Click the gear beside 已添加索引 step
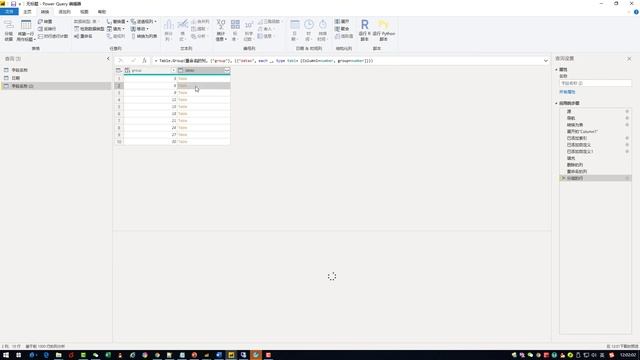The width and height of the screenshot is (640, 360). tap(627, 138)
